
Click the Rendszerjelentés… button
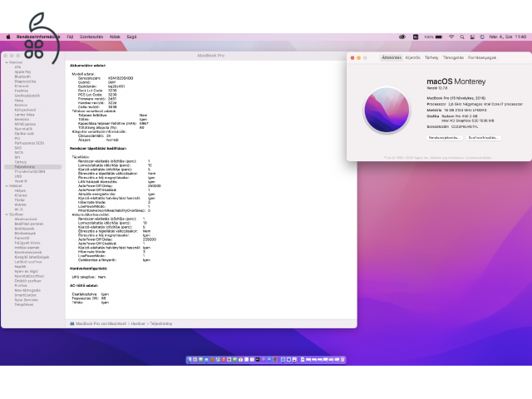(445, 138)
